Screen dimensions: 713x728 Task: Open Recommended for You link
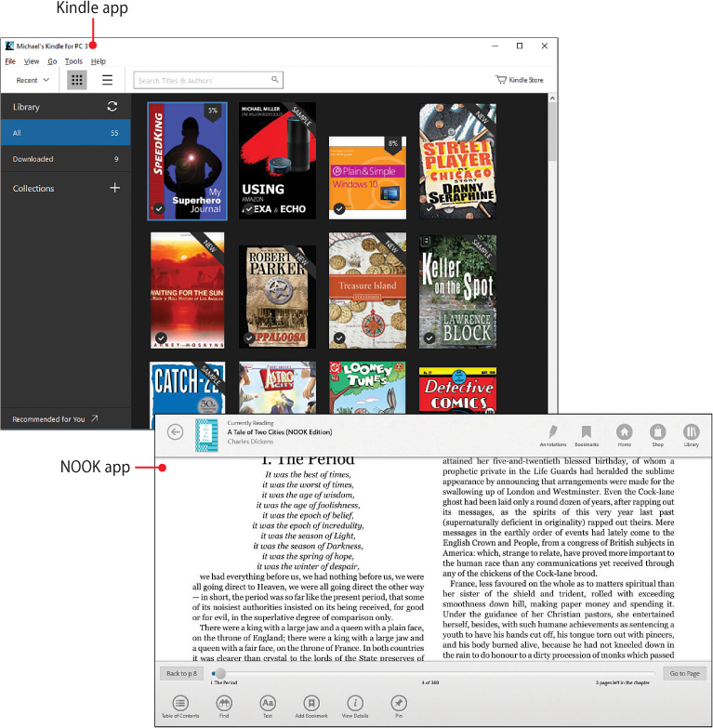pos(55,418)
